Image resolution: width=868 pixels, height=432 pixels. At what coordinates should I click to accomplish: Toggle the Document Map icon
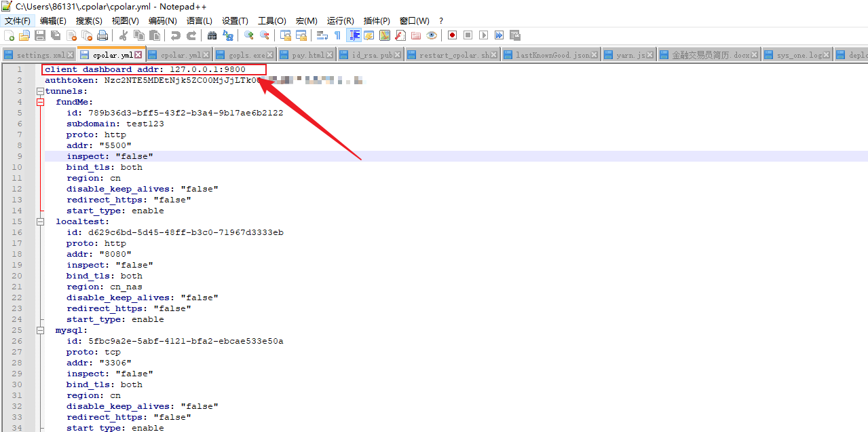point(385,35)
